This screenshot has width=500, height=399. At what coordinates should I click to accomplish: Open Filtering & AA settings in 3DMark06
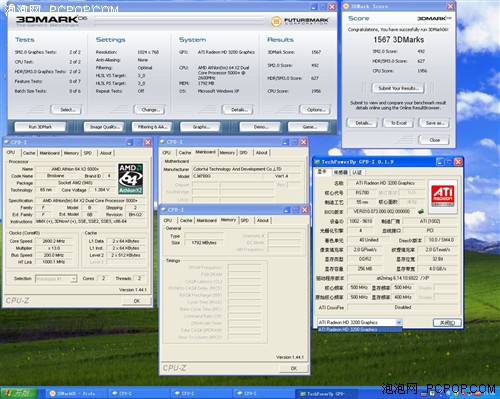(152, 127)
